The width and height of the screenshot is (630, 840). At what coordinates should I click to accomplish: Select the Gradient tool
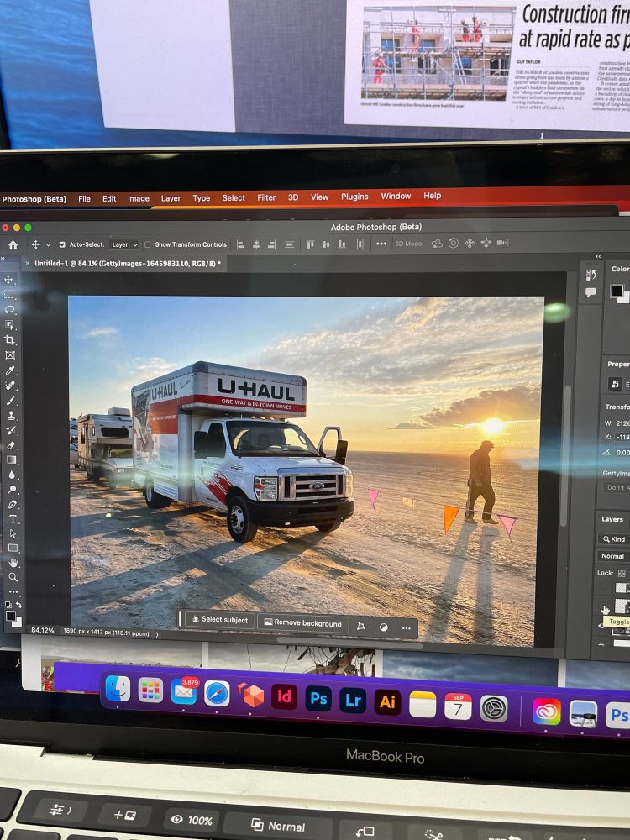click(11, 459)
